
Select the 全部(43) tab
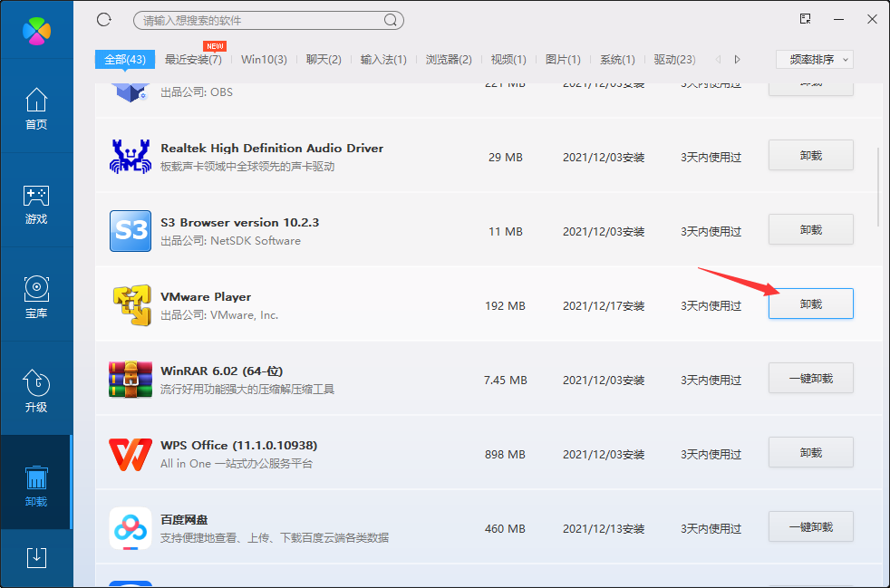pyautogui.click(x=125, y=59)
